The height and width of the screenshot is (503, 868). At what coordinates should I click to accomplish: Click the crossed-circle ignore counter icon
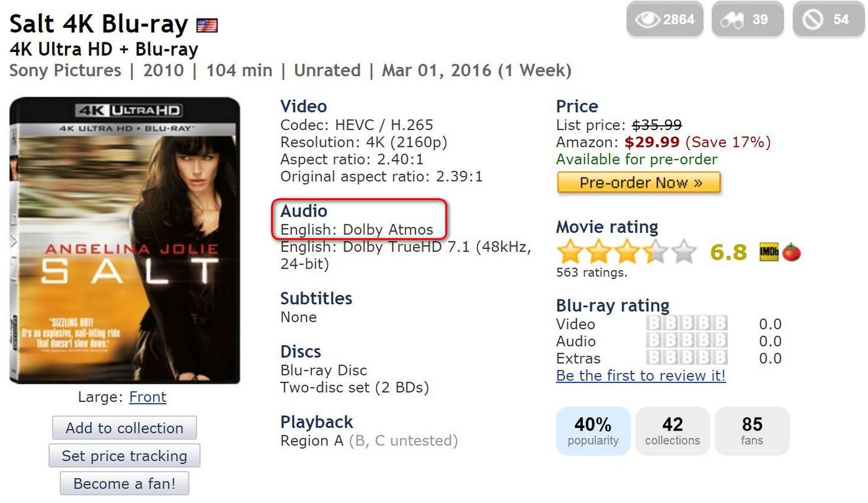coord(812,19)
